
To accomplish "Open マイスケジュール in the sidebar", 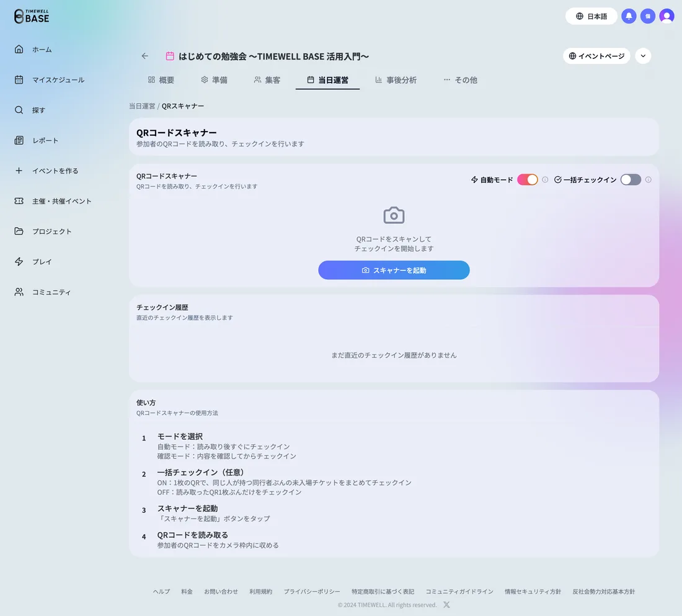I will click(x=58, y=79).
